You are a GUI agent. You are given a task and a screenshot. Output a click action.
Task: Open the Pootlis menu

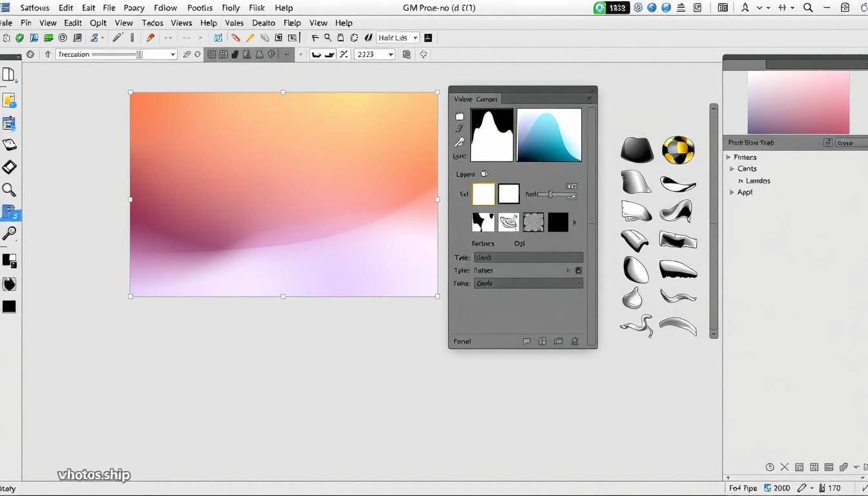coord(200,8)
